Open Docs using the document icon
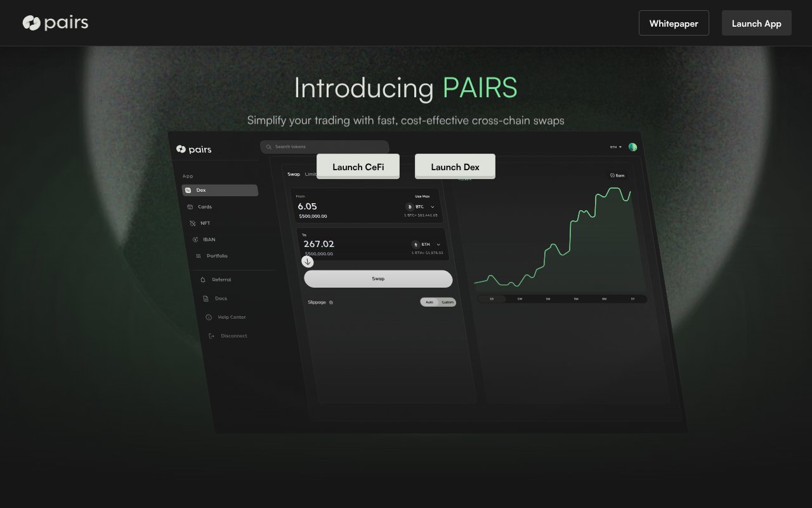Image resolution: width=812 pixels, height=508 pixels. pyautogui.click(x=206, y=298)
